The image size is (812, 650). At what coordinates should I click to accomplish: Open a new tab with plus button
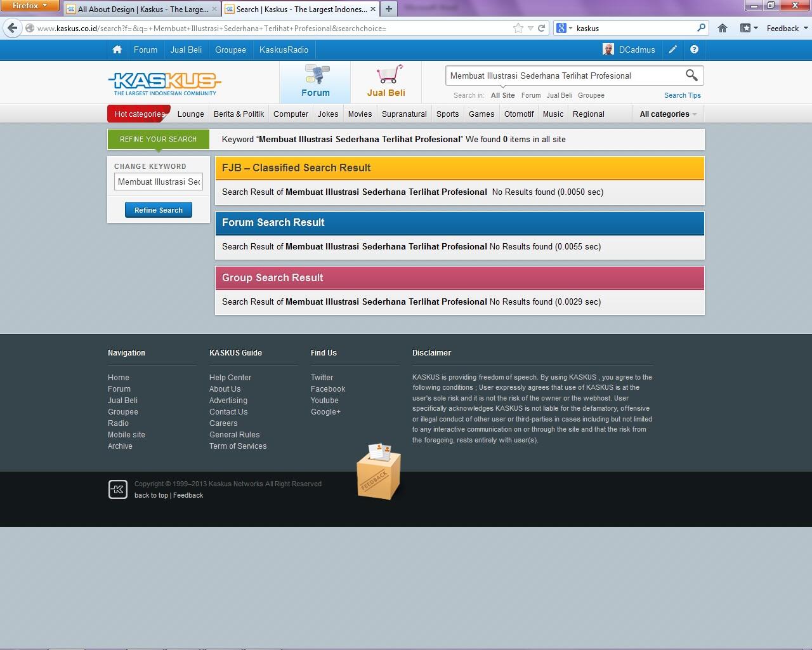[388, 9]
